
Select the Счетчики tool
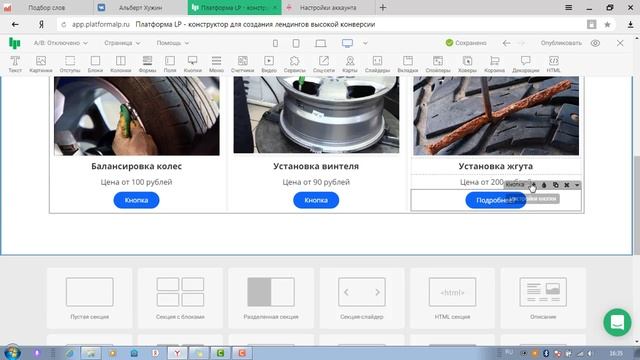(242, 64)
